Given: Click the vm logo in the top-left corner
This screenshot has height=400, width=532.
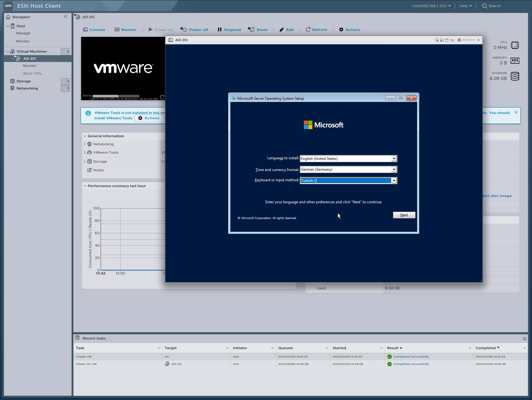Looking at the screenshot, I should tap(8, 6).
